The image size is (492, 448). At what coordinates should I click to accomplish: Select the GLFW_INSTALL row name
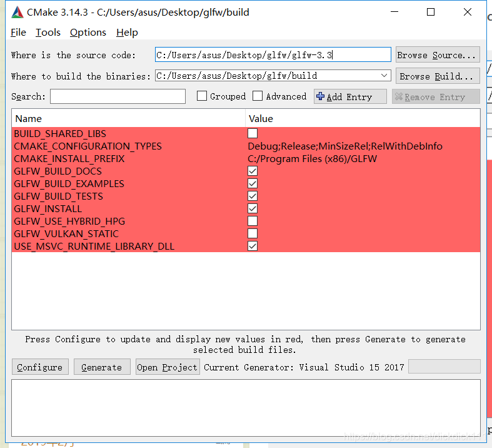point(48,209)
